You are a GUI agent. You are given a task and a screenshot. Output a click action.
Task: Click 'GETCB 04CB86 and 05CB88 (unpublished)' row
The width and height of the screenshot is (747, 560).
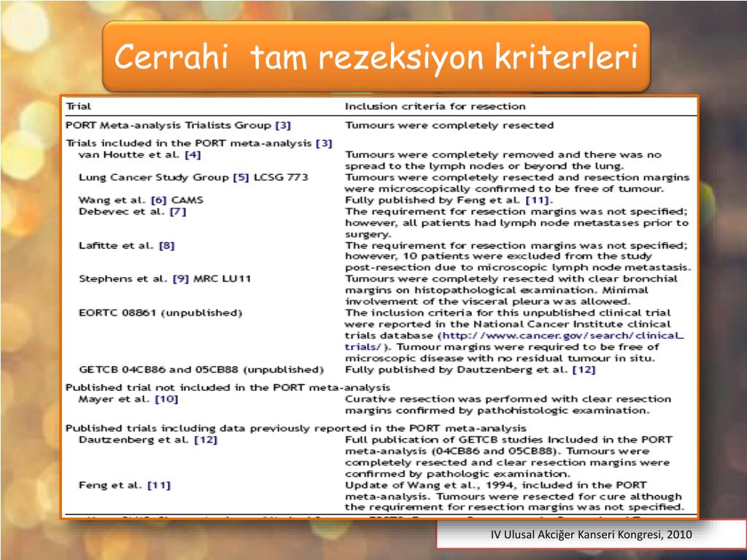tap(201, 370)
